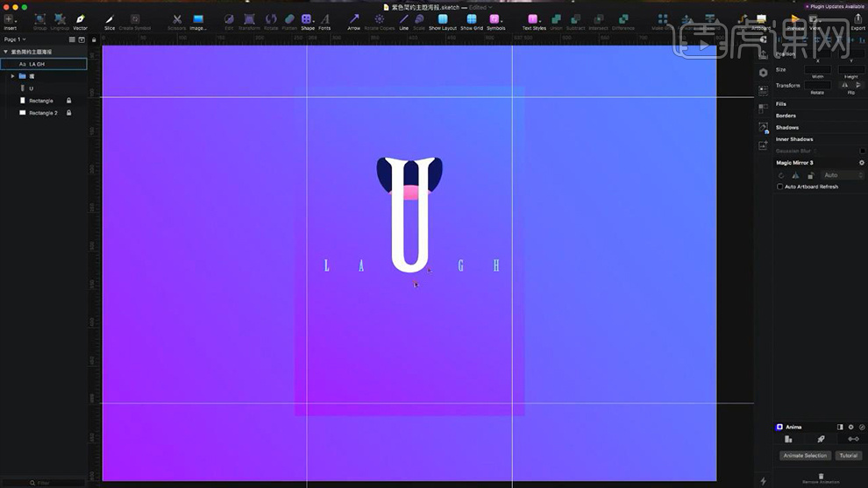Open the Insert tool menu

[x=10, y=20]
